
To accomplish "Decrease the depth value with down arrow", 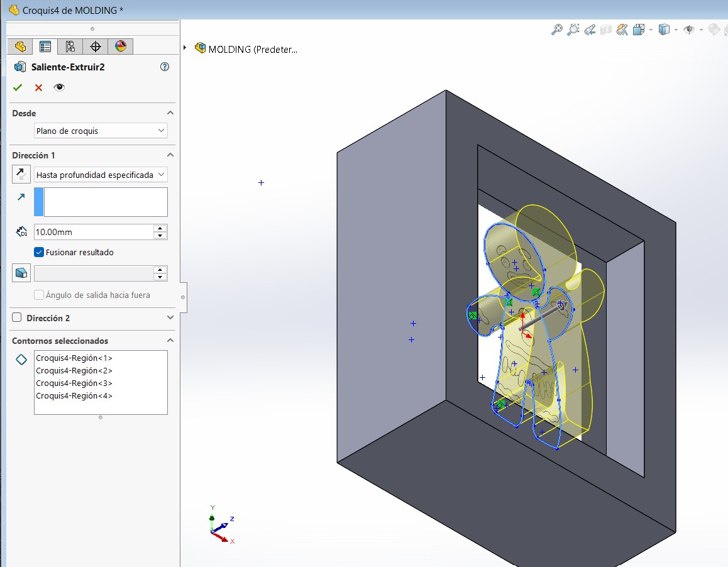I will click(160, 236).
